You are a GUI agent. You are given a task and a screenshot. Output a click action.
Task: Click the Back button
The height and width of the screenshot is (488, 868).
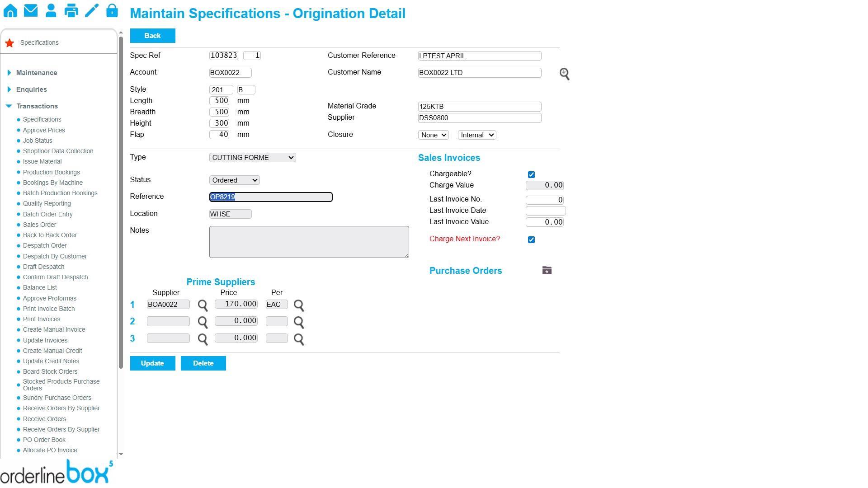(x=152, y=36)
